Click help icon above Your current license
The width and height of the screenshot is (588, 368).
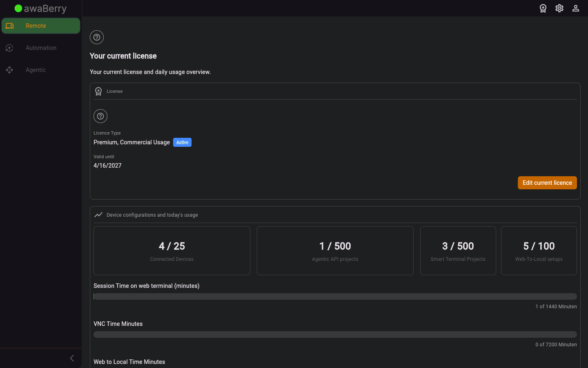click(97, 37)
